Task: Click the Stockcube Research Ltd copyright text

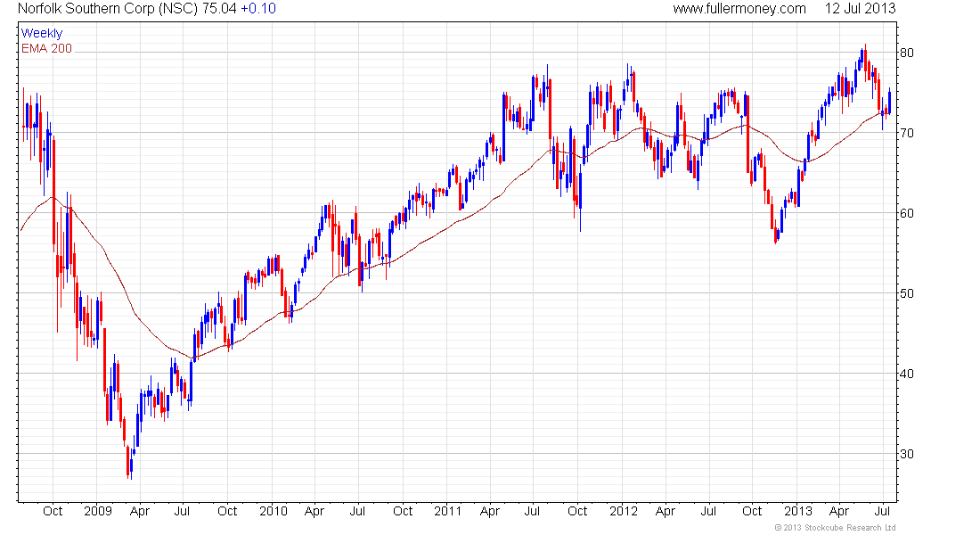Action: (x=835, y=528)
